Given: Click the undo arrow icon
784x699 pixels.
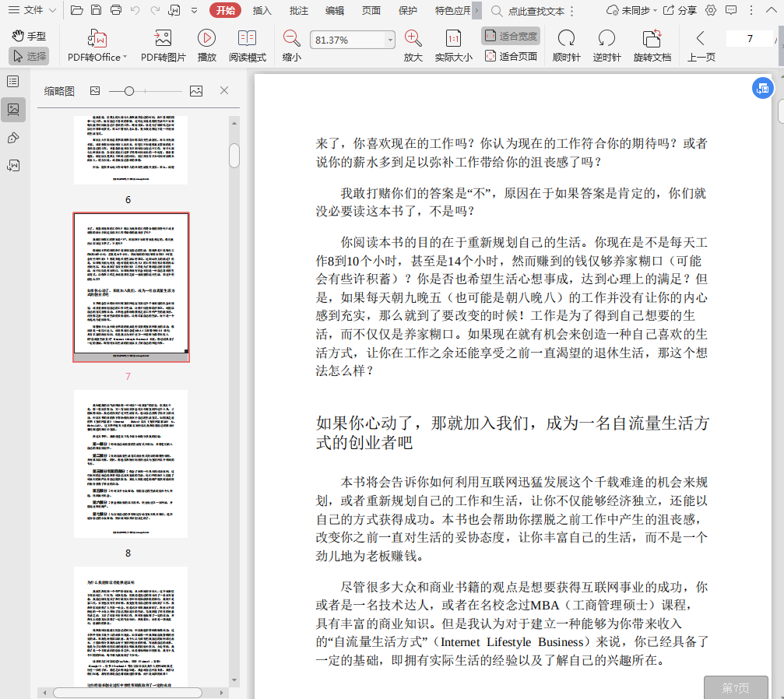Looking at the screenshot, I should (x=135, y=10).
